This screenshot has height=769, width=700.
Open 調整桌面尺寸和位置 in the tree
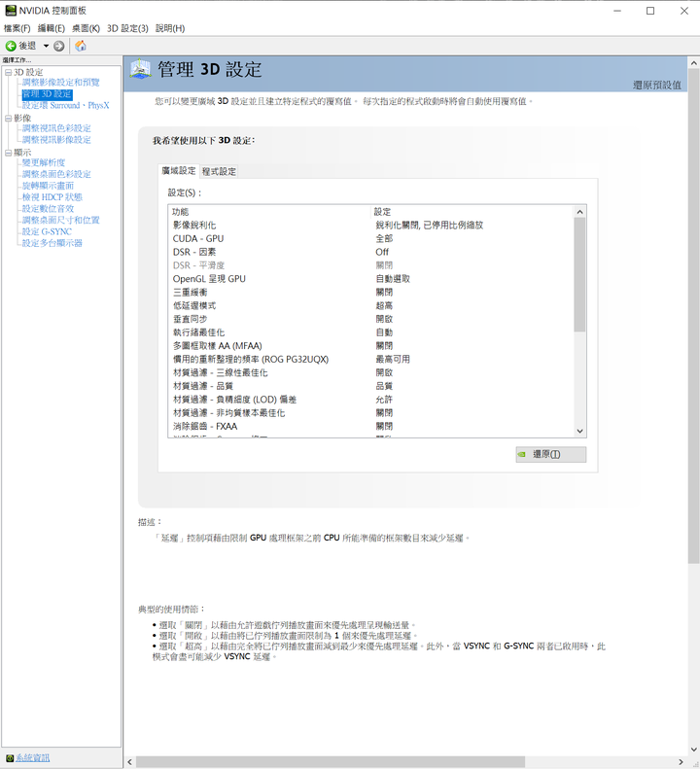point(61,221)
